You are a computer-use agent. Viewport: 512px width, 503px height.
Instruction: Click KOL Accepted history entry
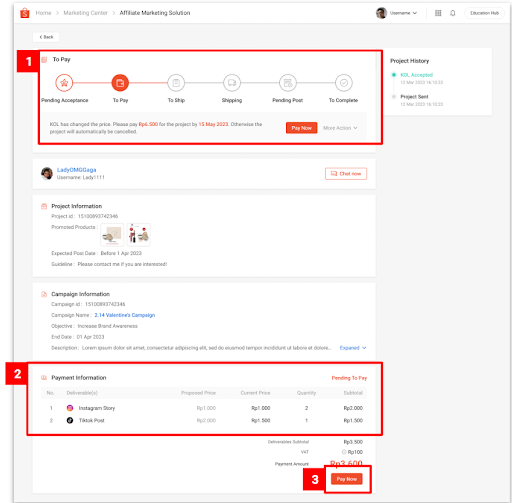point(417,75)
